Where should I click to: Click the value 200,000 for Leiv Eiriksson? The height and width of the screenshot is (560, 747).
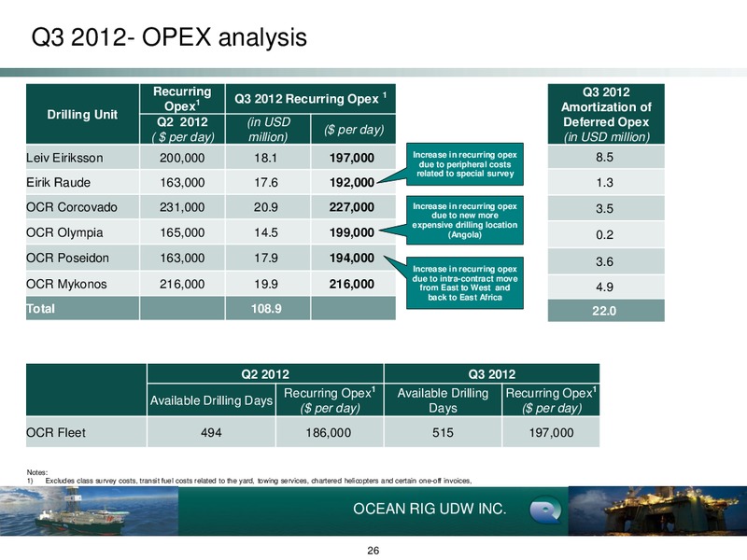(x=182, y=158)
